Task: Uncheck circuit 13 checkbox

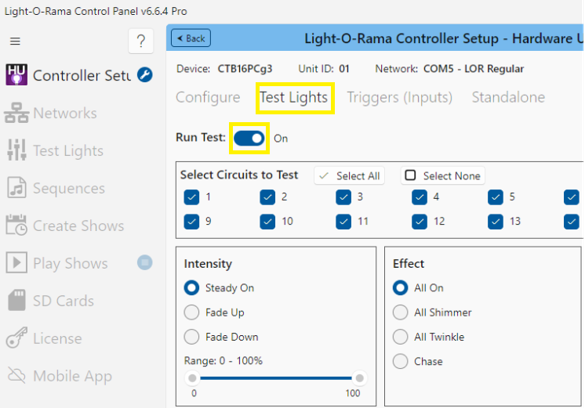Action: [x=495, y=222]
